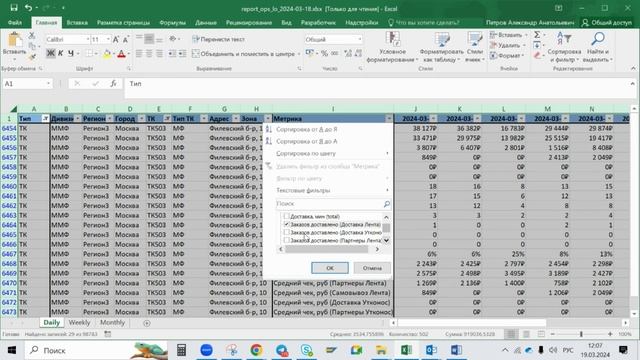Click the Формат button in Ячейки group

tap(507, 56)
